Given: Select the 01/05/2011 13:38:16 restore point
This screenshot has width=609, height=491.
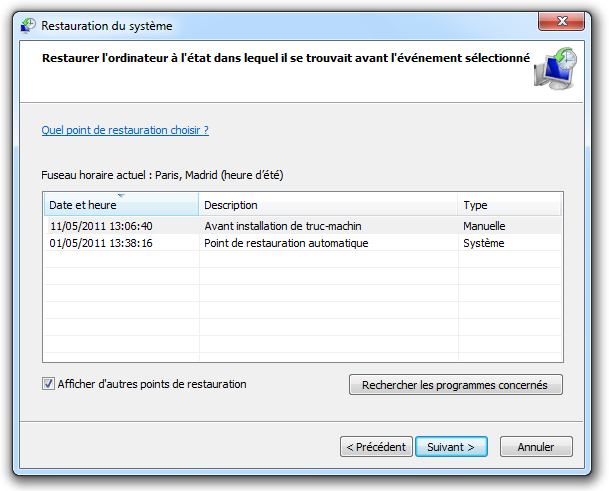Looking at the screenshot, I should click(x=303, y=243).
